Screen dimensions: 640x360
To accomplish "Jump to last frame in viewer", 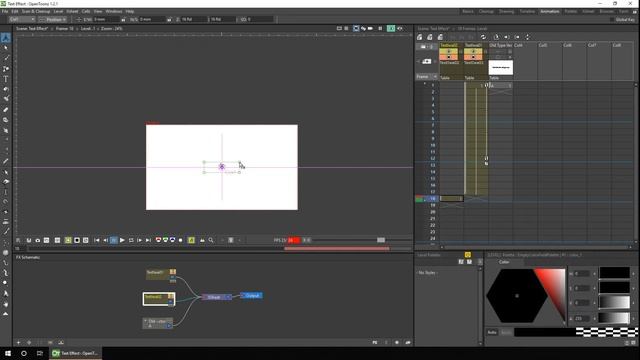I will pyautogui.click(x=148, y=240).
